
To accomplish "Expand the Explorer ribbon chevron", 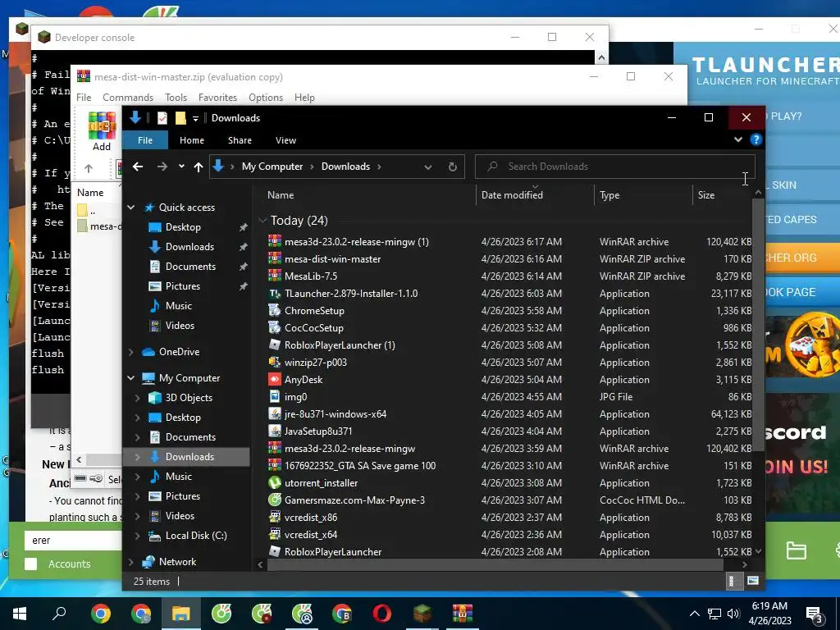I will 738,139.
